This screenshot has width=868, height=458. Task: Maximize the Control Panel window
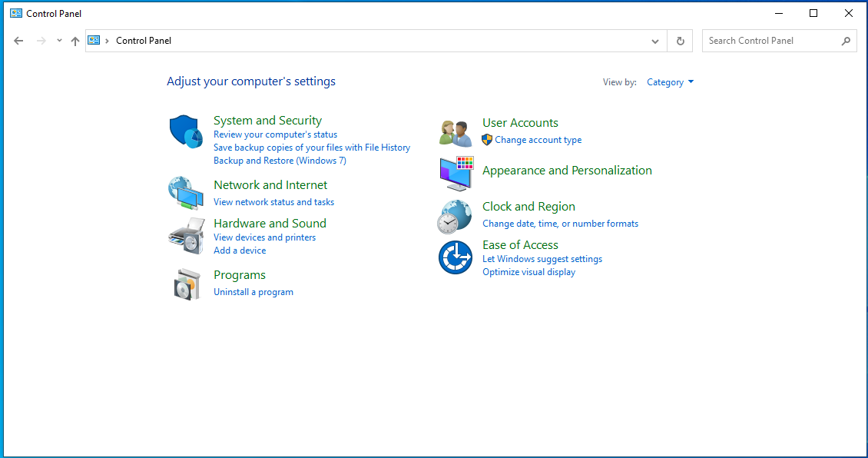click(x=813, y=13)
